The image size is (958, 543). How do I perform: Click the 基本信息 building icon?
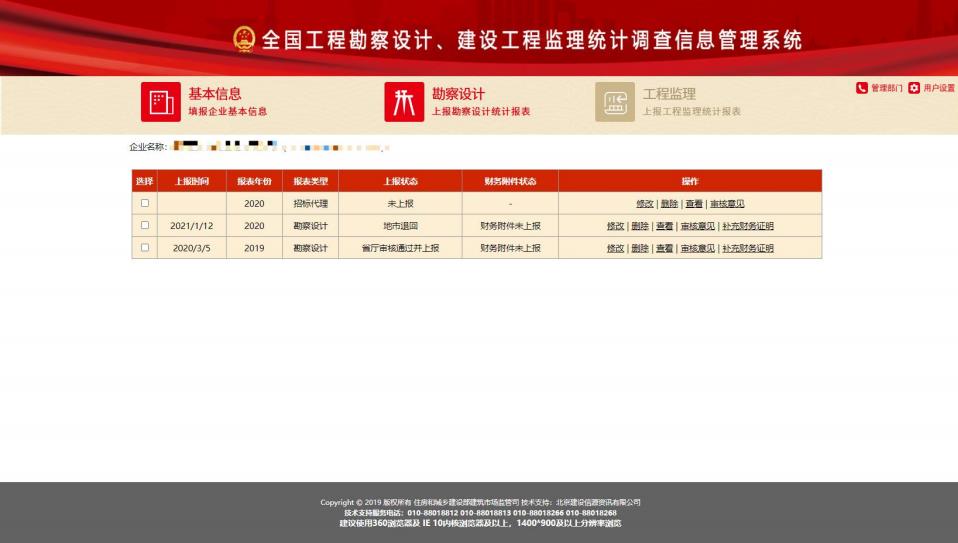tap(160, 102)
